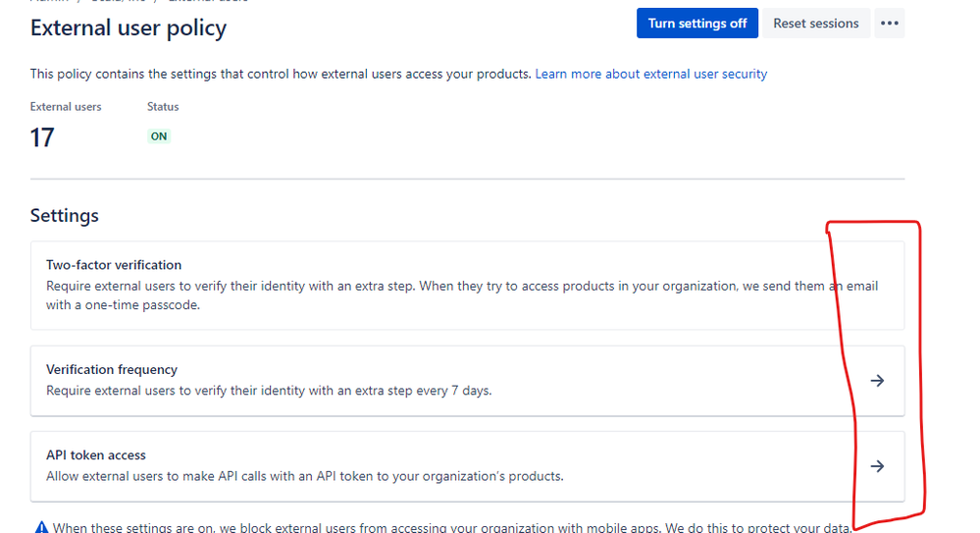Click the Reset sessions button
This screenshot has width=980, height=533.
tap(815, 24)
